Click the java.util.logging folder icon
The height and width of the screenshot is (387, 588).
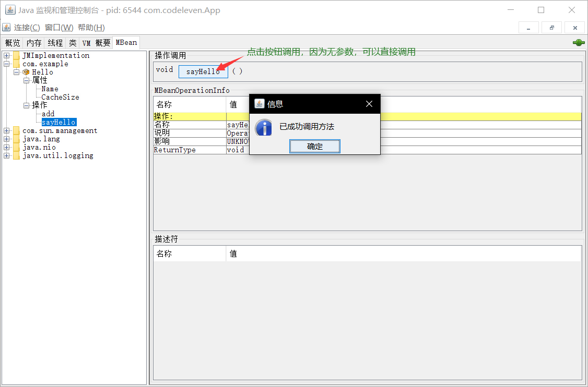click(17, 155)
